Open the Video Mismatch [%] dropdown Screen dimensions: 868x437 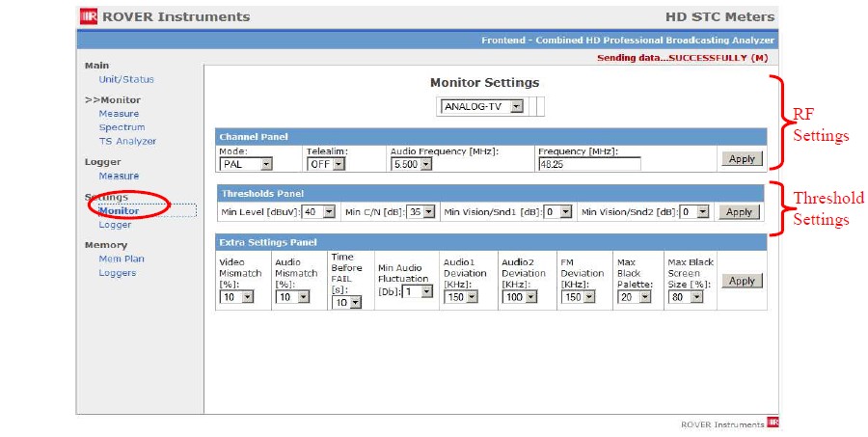[237, 297]
